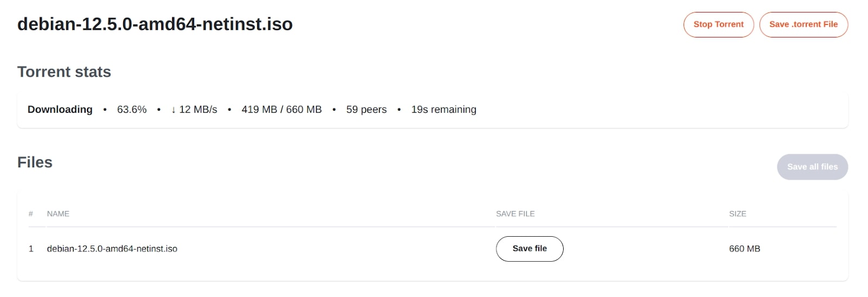Click the debian ISO file name in table
Screen dimensions: 868x297
pos(112,249)
